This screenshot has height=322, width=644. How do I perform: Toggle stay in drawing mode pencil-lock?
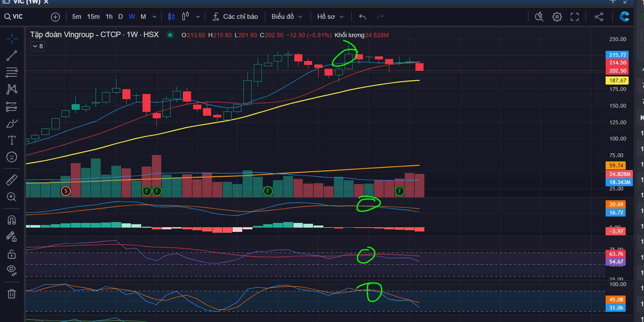[12, 237]
